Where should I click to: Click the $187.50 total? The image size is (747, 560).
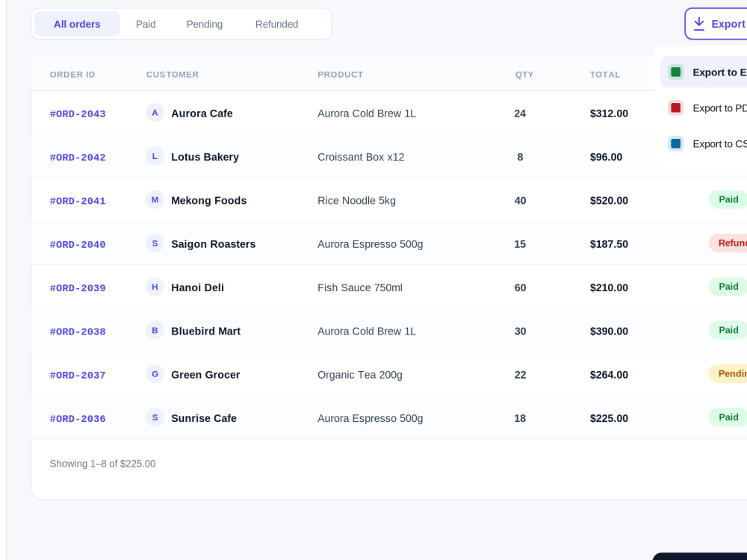tap(609, 244)
